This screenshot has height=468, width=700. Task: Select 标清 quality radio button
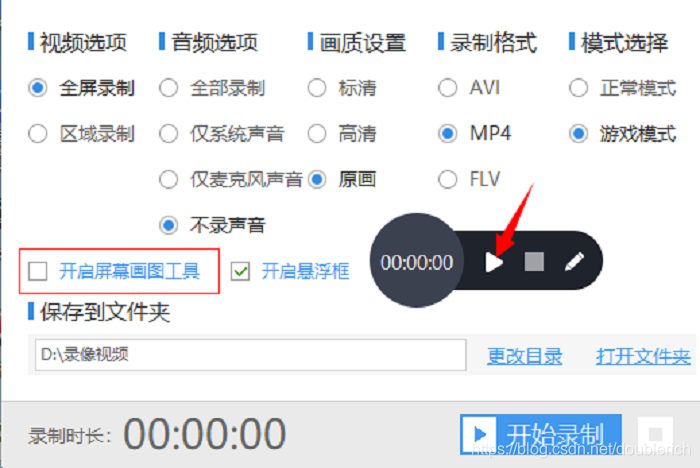(x=317, y=88)
